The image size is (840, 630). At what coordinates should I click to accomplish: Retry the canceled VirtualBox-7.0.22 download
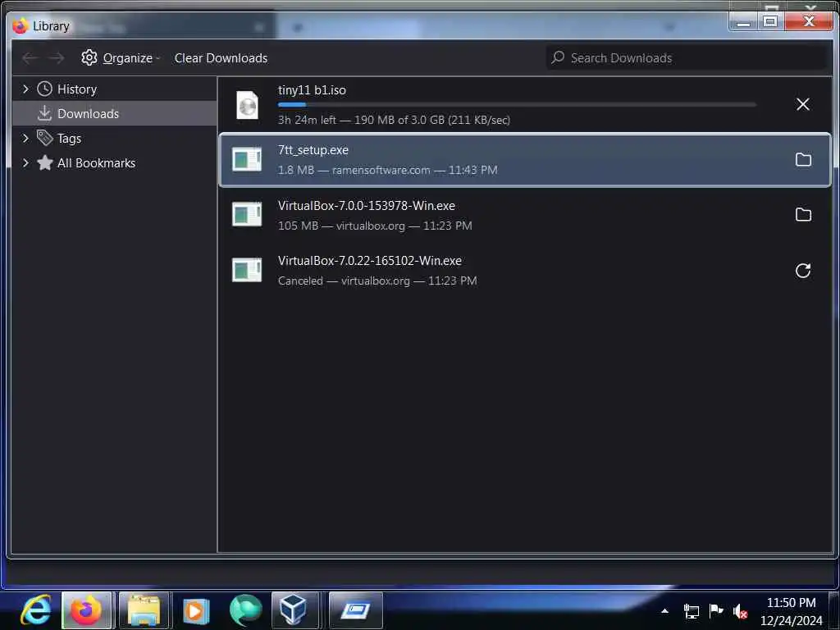pos(802,271)
